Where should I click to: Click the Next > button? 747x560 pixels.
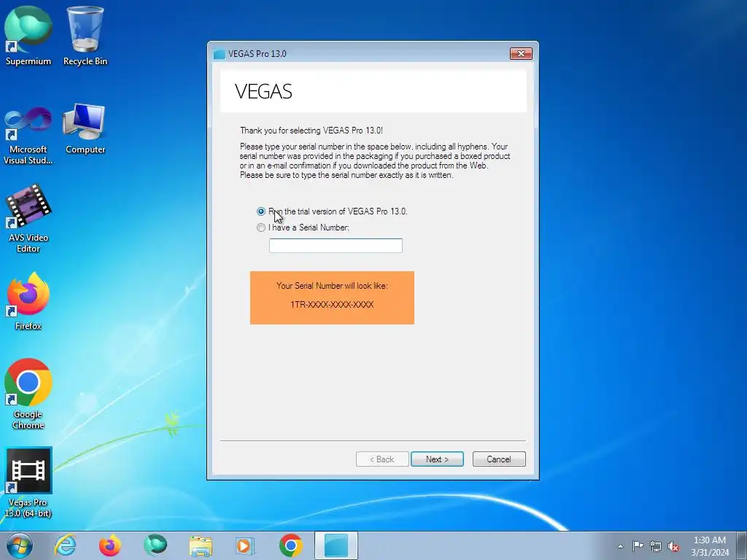click(438, 459)
